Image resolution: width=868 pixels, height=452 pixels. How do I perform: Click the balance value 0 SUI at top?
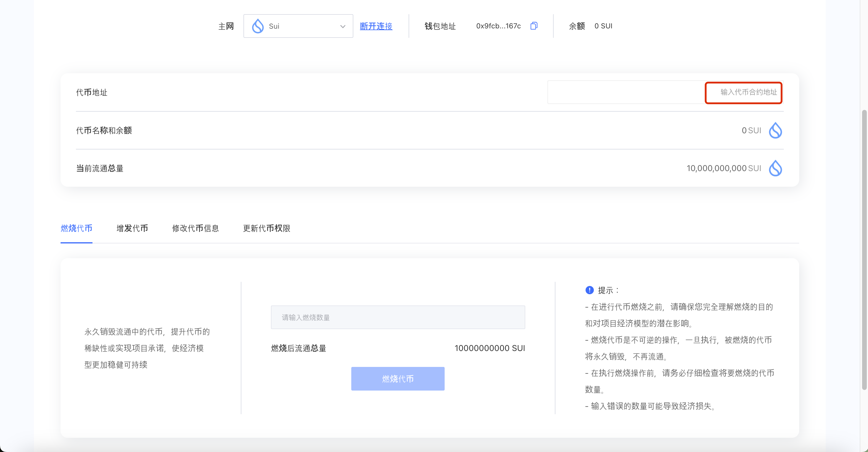[603, 26]
